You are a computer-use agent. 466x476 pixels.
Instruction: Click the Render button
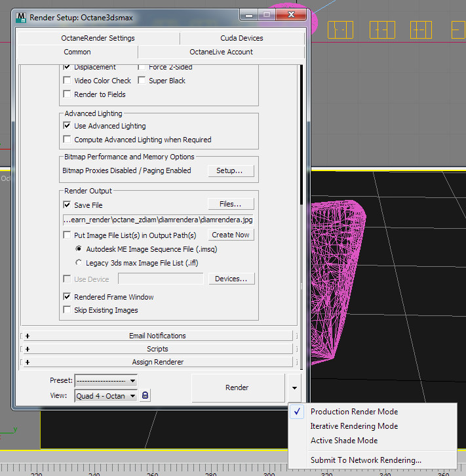[237, 387]
